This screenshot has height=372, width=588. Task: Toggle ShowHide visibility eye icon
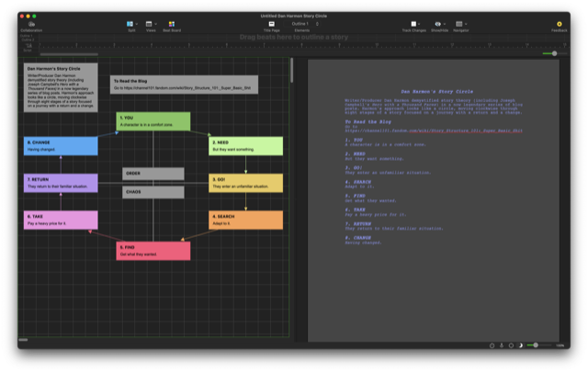click(439, 24)
